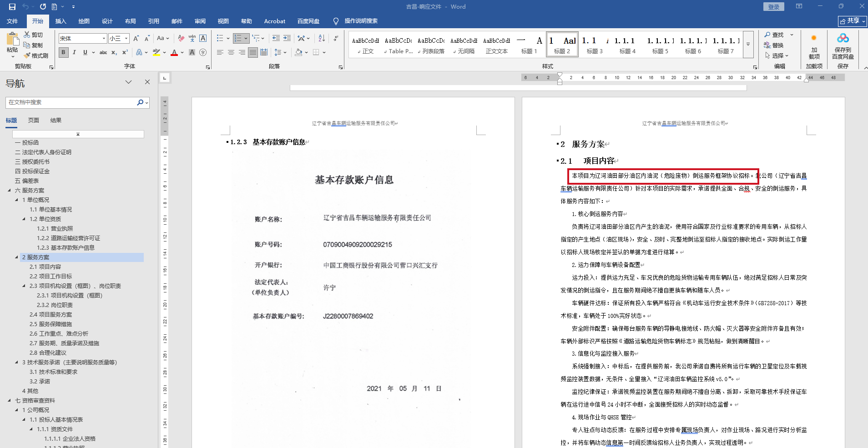Apply the 标题 3 style
Image resolution: width=868 pixels, height=448 pixels.
[595, 45]
